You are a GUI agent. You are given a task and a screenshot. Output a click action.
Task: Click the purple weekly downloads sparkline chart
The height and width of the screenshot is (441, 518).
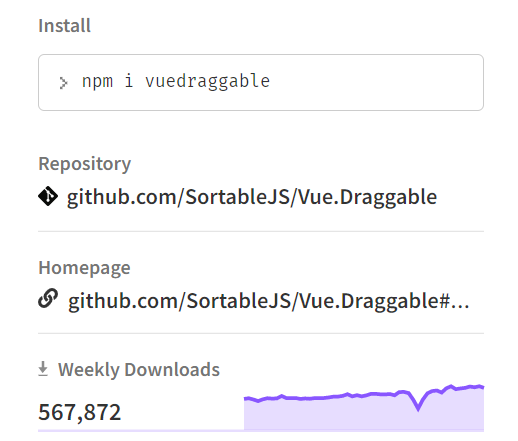pos(364,407)
